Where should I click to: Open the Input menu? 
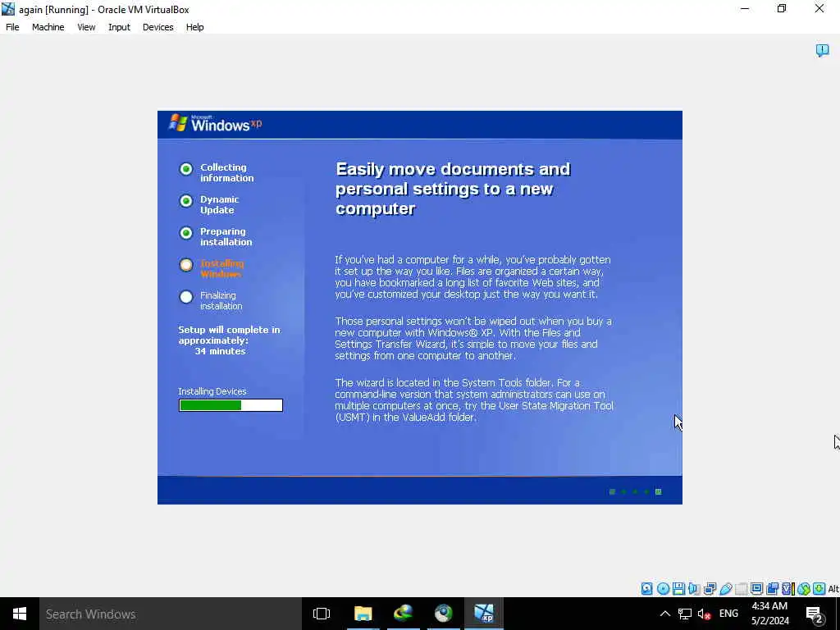click(x=119, y=27)
